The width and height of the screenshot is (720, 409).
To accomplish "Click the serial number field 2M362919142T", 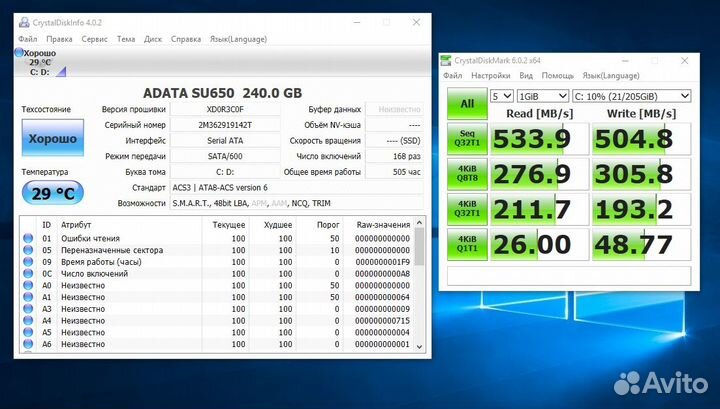I will coord(225,125).
